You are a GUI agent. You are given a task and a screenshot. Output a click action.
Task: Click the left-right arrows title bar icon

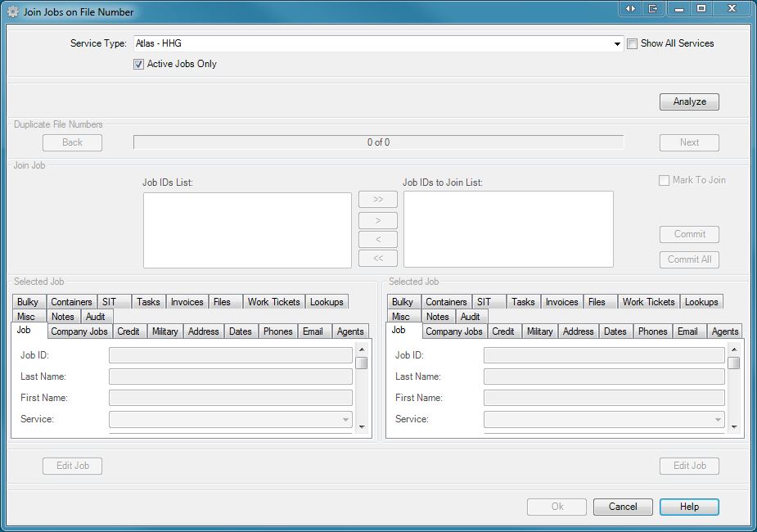click(630, 9)
